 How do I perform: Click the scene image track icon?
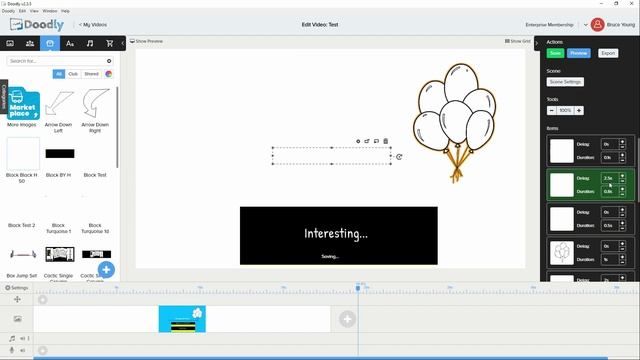(x=17, y=319)
